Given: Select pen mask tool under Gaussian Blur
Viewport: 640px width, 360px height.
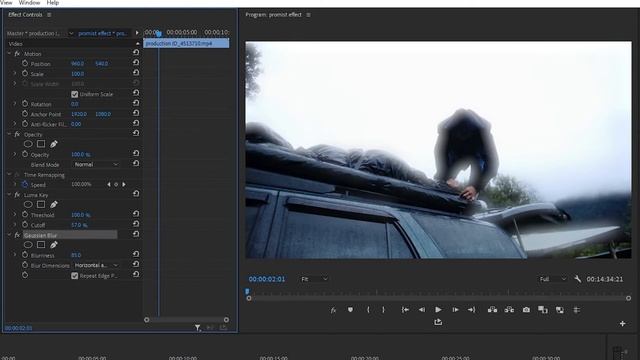Looking at the screenshot, I should (54, 244).
